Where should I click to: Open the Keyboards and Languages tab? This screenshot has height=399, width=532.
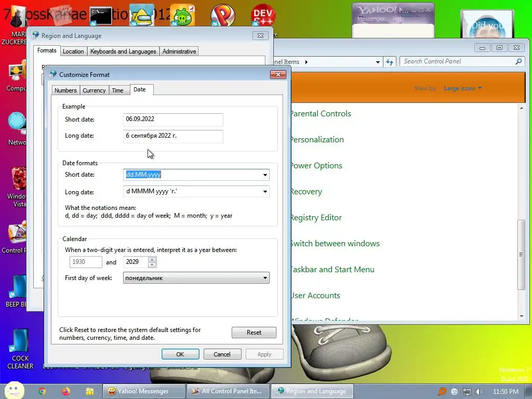[123, 51]
